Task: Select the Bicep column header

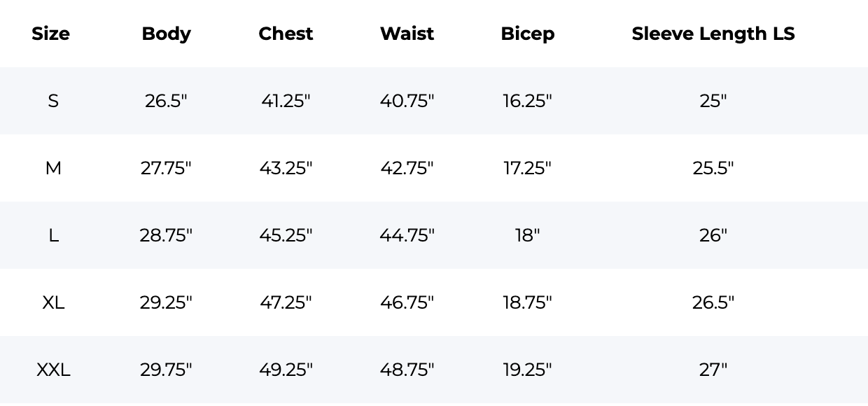Action: [x=527, y=34]
